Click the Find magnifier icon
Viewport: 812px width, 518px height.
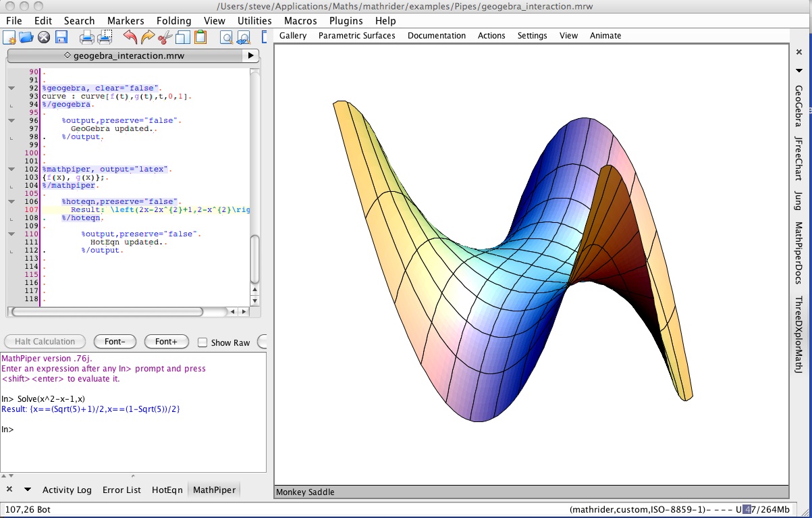[226, 37]
